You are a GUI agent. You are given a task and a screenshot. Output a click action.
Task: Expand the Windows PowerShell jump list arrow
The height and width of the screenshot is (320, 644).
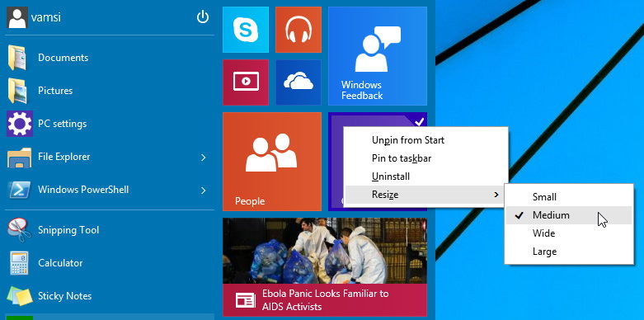[x=204, y=191]
